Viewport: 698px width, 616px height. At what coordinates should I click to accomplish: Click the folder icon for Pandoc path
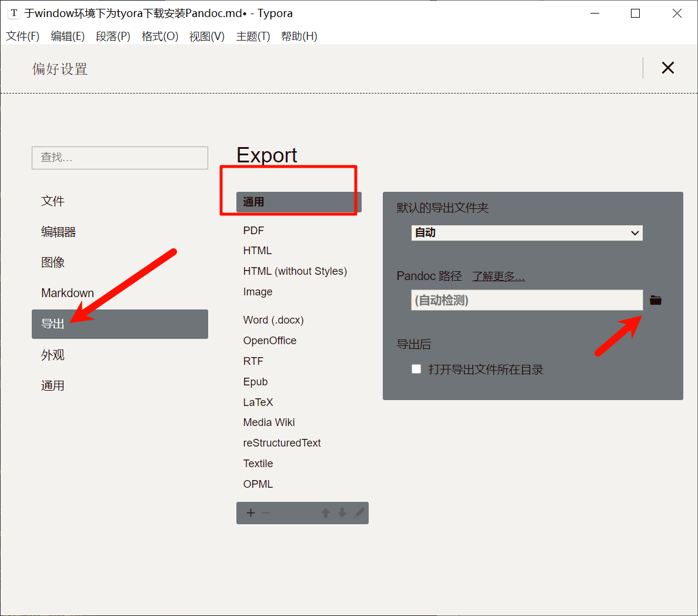pyautogui.click(x=655, y=300)
